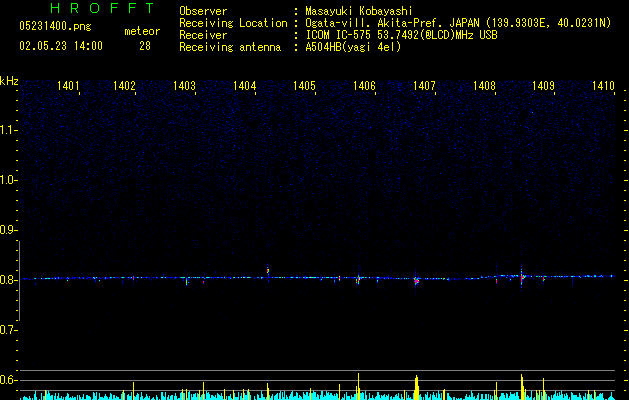Click the 1402 time marker
This screenshot has width=629, height=400.
(x=124, y=86)
